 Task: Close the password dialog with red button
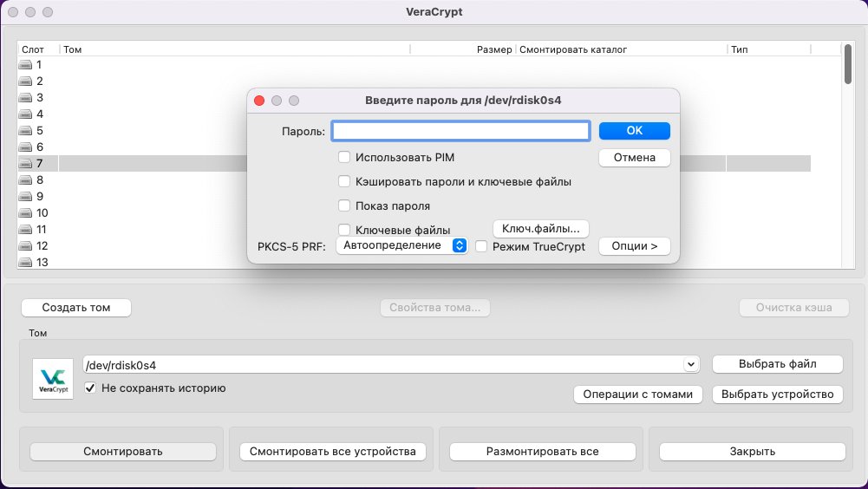tap(259, 101)
